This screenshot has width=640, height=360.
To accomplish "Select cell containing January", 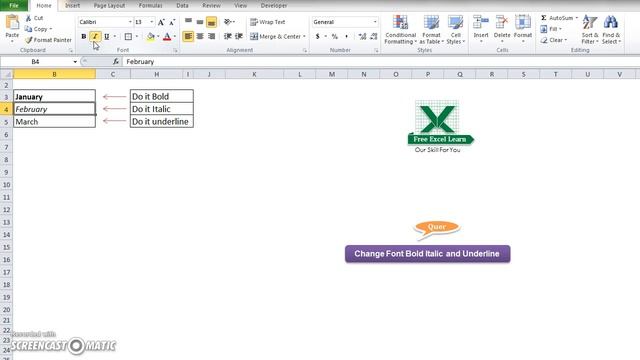I will [x=54, y=97].
